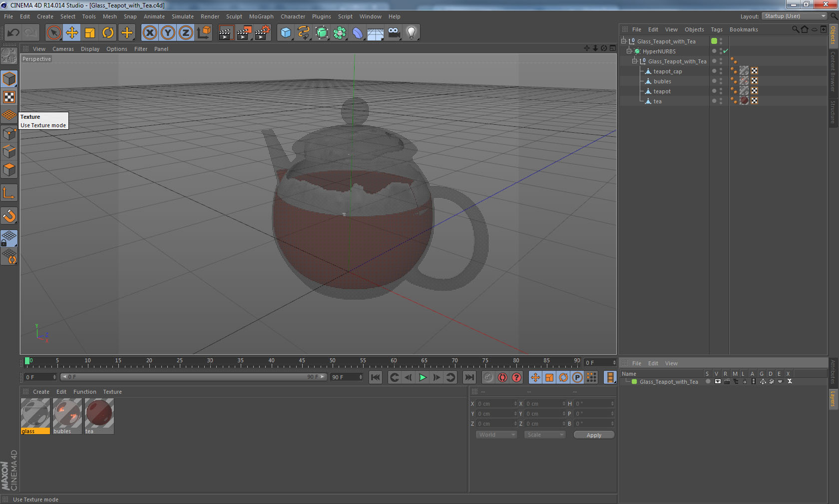
Task: Open the MoGraph menu
Action: (261, 16)
